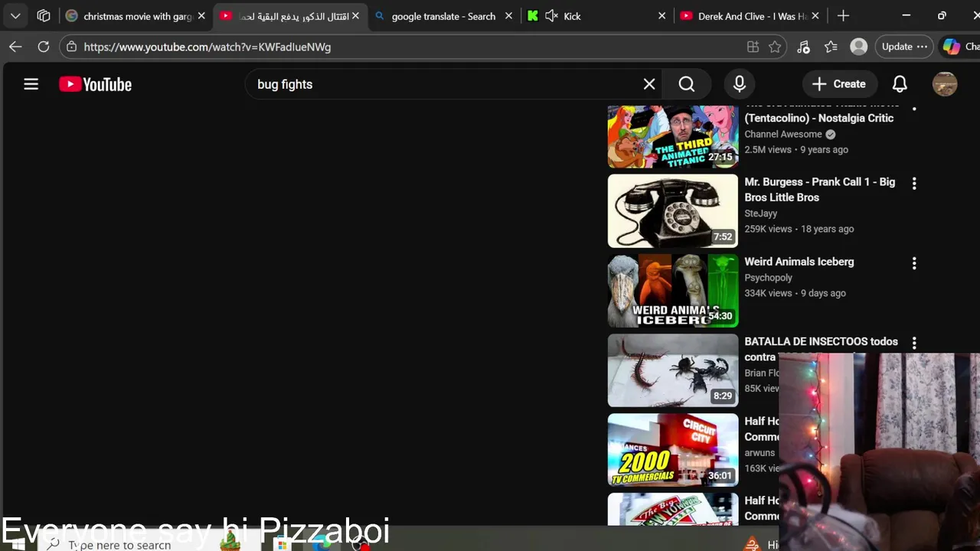The image size is (980, 551).
Task: Open the 2000 TV Commercials thumbnail
Action: click(x=673, y=450)
